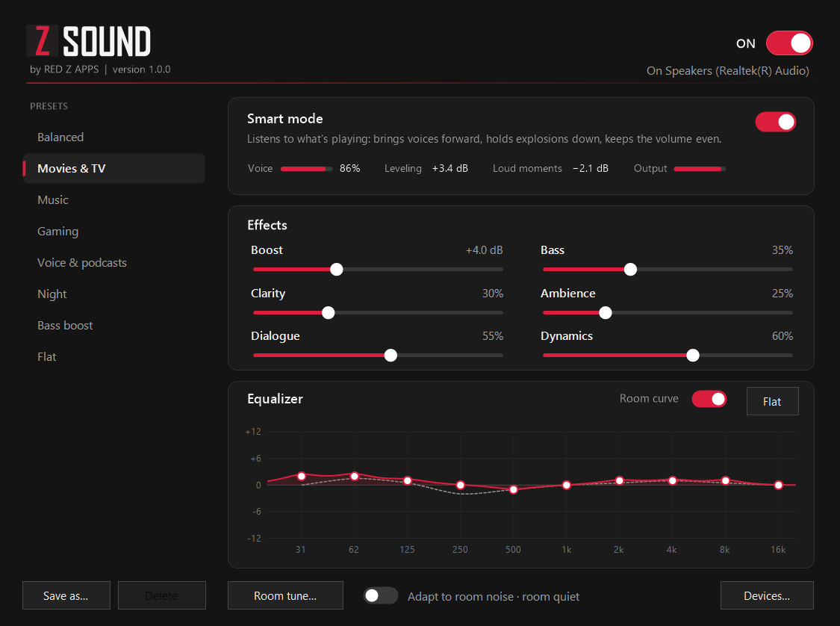Click the Dialogue slider handle

391,355
